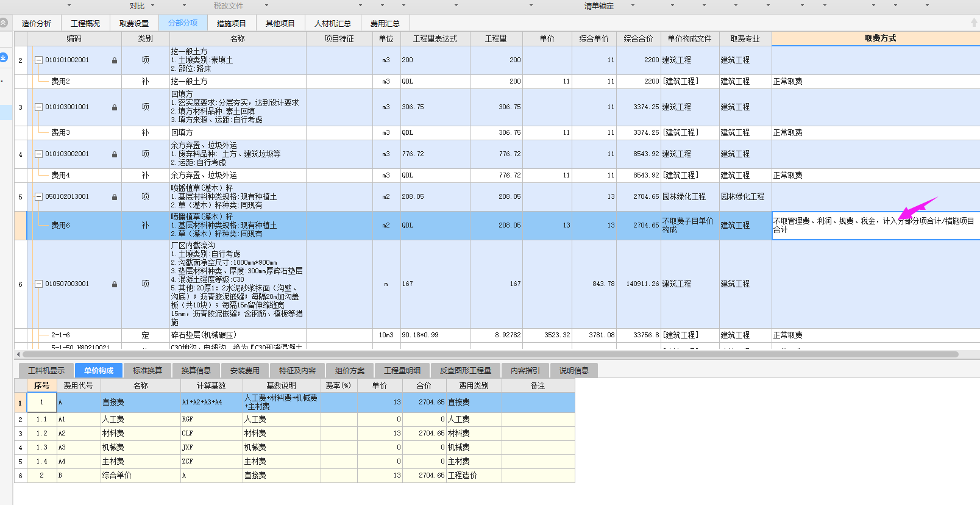Collapse item 010103002001
The image size is (980, 505).
[x=39, y=154]
